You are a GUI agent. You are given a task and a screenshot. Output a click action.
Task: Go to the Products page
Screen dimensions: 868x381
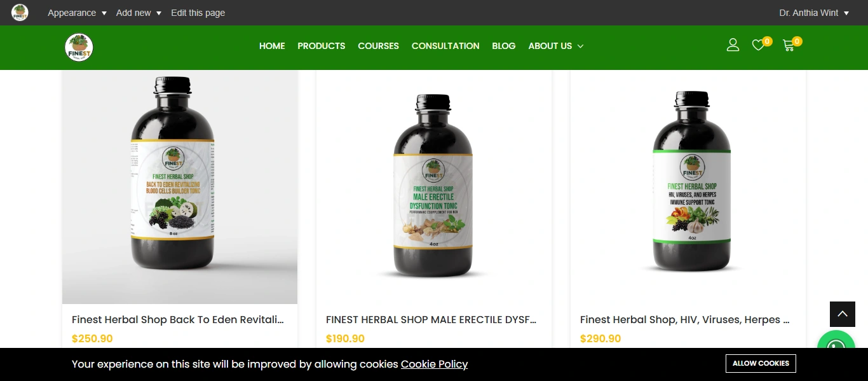tap(322, 46)
